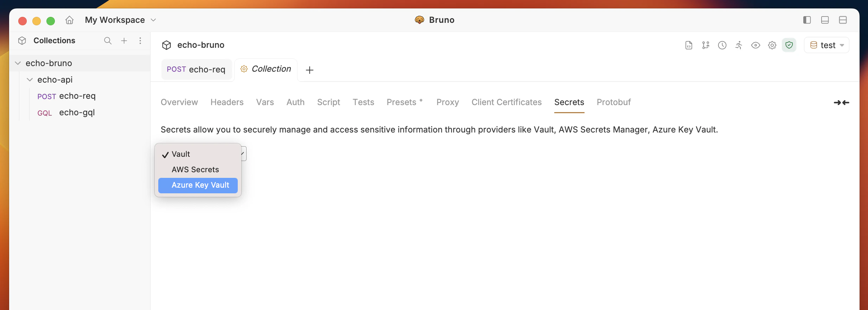Open the test environment dropdown
The image size is (868, 310).
(827, 45)
